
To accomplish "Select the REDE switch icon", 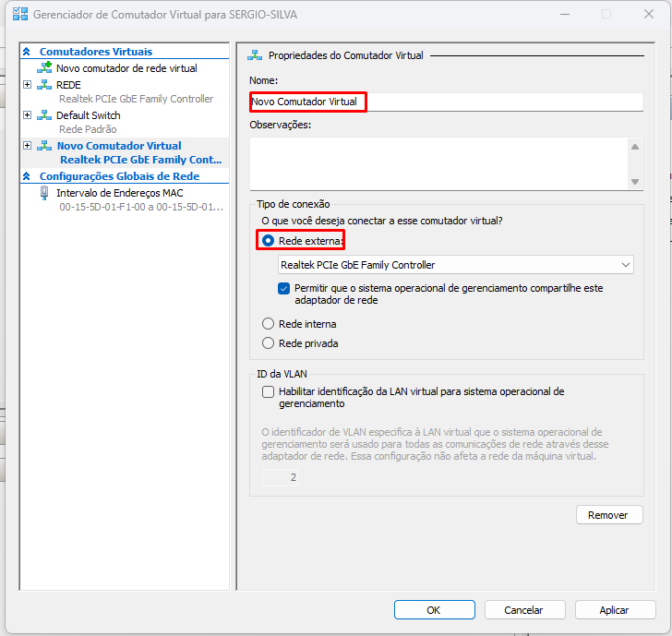I will click(44, 85).
